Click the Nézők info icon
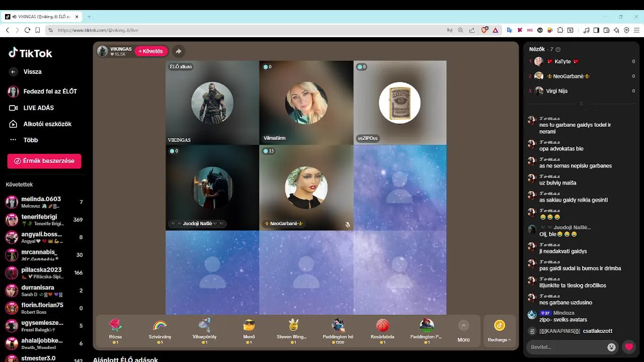 pyautogui.click(x=558, y=49)
